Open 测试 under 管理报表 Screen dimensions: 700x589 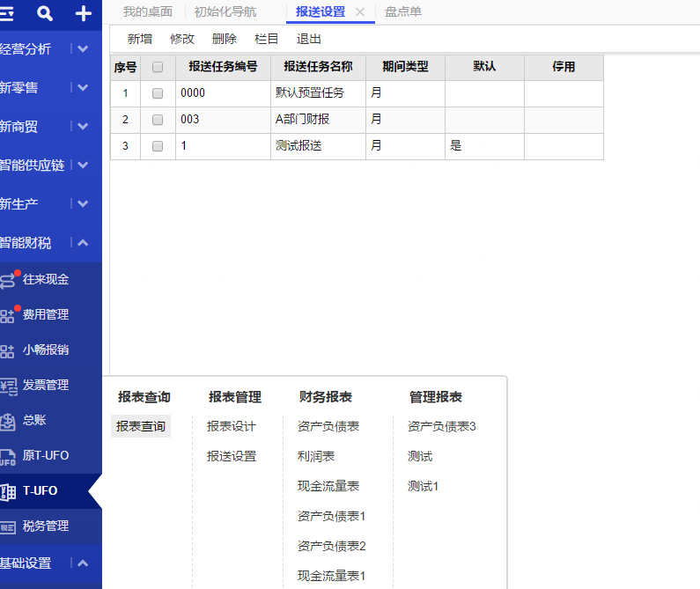420,456
